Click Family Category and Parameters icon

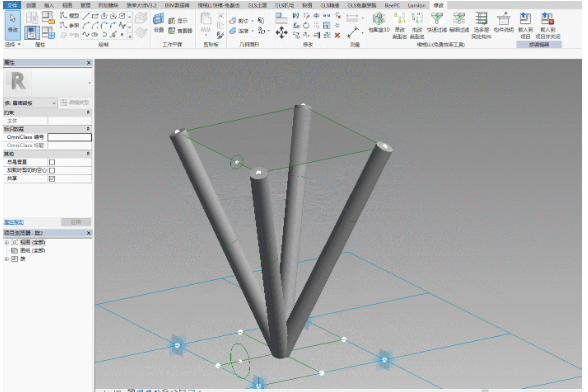point(48,17)
